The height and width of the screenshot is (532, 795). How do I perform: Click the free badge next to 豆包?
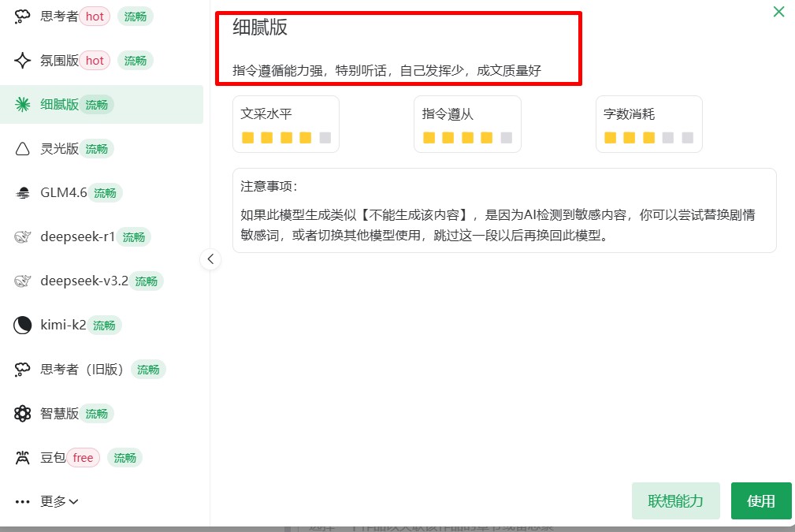83,457
